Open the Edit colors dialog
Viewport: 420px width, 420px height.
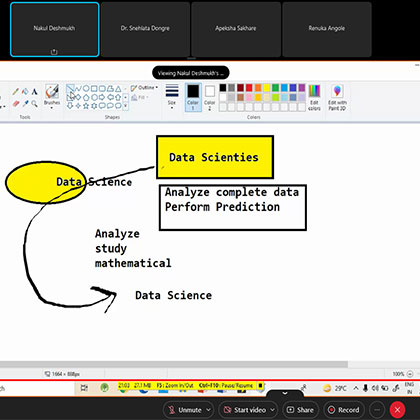pos(314,97)
